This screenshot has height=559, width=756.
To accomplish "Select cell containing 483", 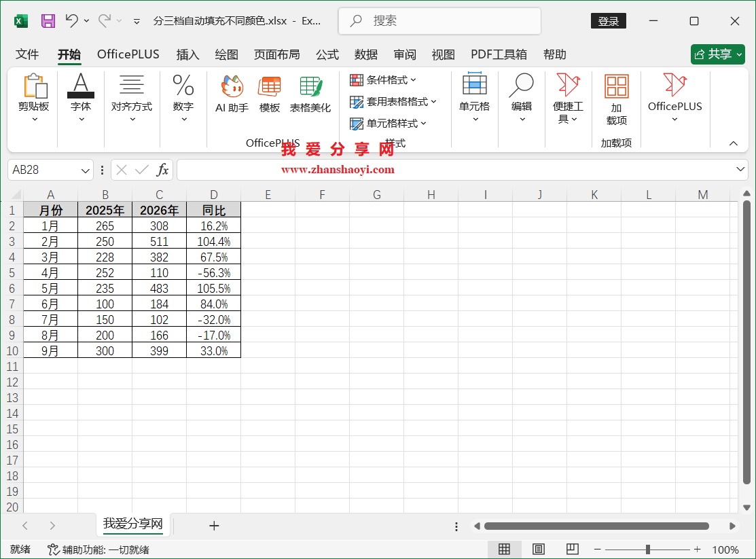I will point(159,289).
